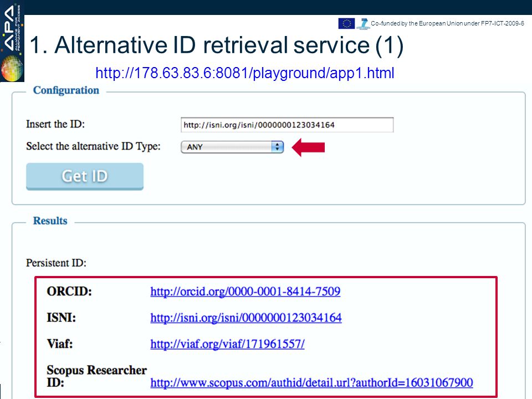532x399 pixels.
Task: Click the 'Insert the ID:' label
Action: [x=55, y=124]
